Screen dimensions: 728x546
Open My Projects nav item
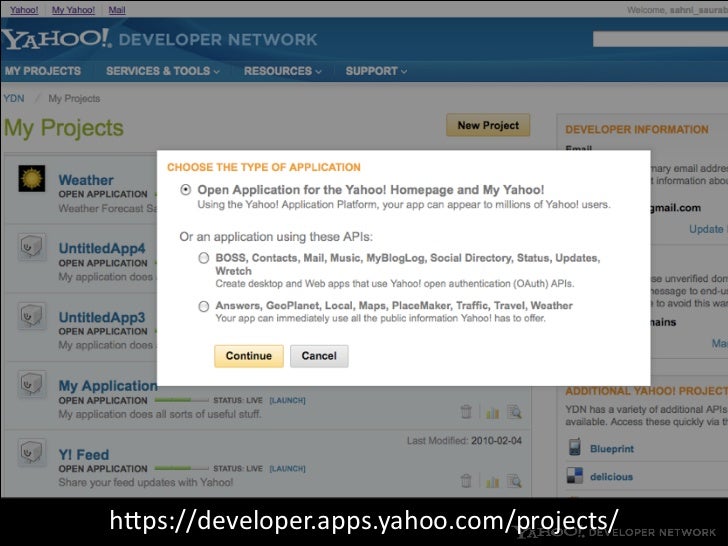tap(43, 71)
